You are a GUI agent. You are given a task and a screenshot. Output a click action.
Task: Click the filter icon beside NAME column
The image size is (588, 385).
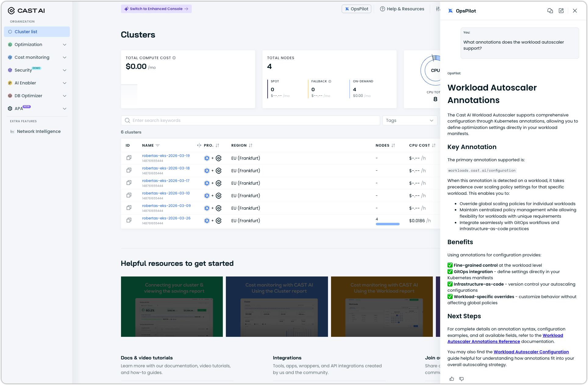pyautogui.click(x=158, y=145)
